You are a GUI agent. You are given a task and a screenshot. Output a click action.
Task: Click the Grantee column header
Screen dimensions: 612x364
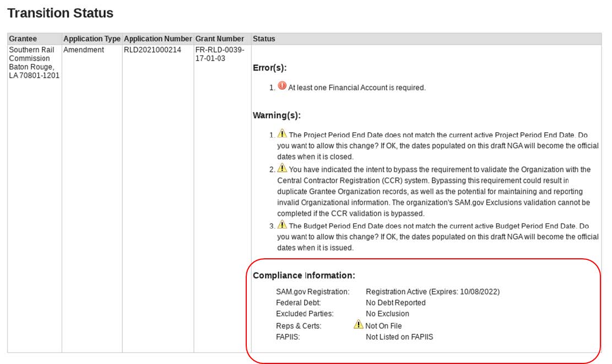point(23,39)
